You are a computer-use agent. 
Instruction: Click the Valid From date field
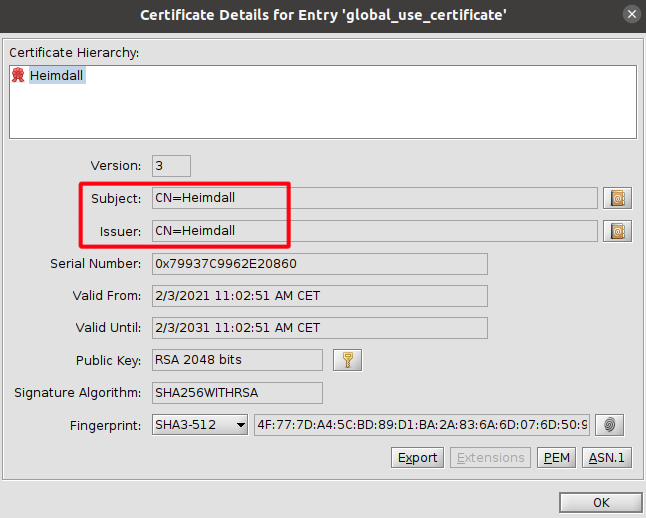pyautogui.click(x=319, y=296)
